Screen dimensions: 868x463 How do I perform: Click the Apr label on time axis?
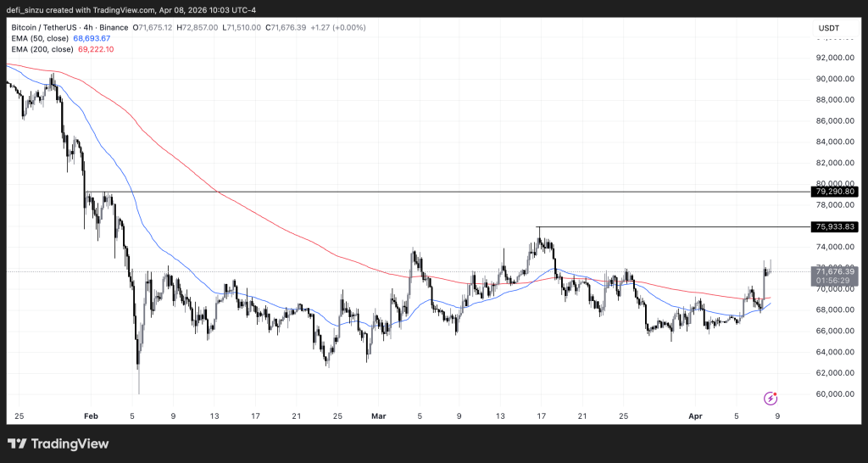click(695, 416)
